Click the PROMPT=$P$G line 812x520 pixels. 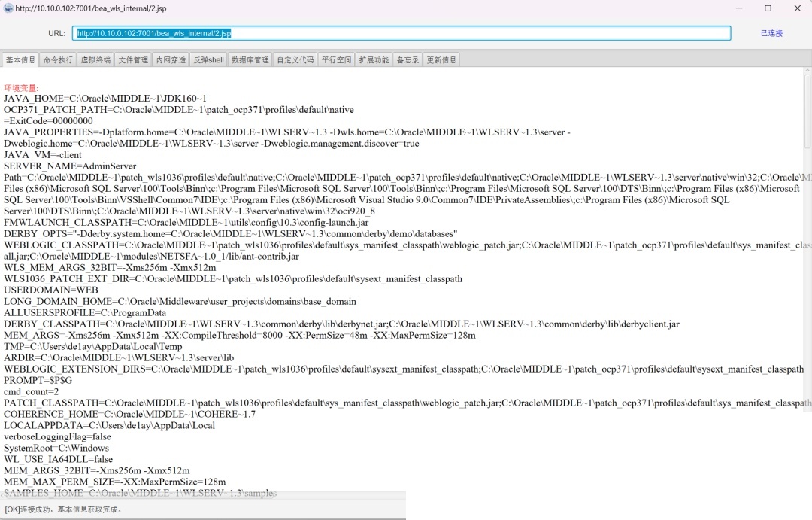point(38,381)
